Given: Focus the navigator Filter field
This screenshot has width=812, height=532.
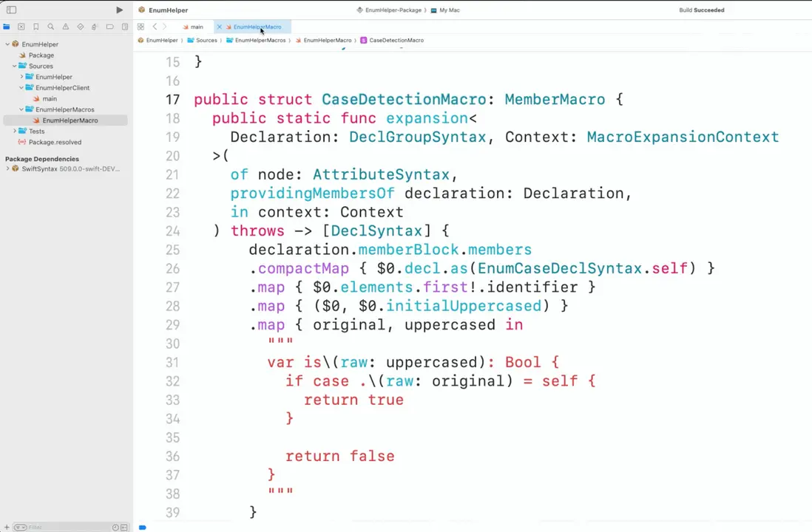Looking at the screenshot, I should coord(68,528).
